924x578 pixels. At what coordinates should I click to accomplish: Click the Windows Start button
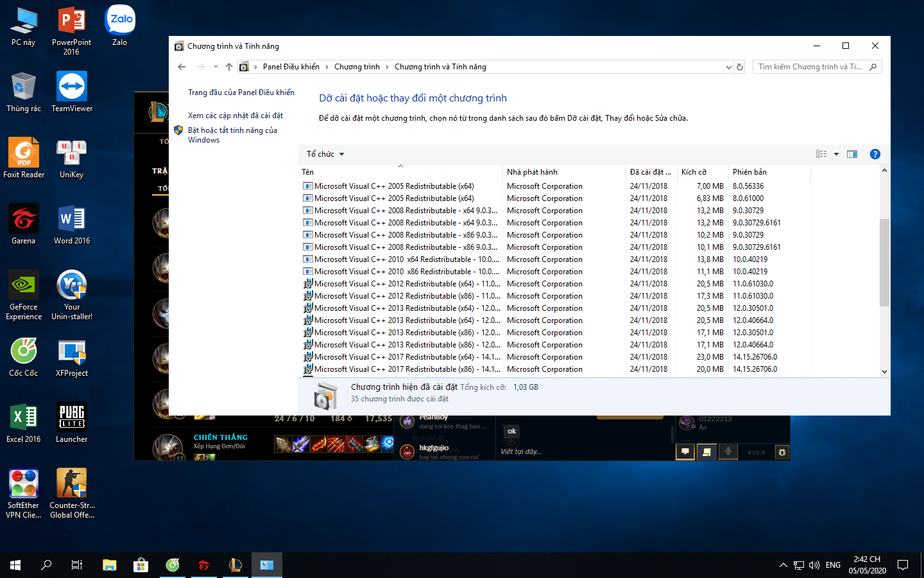[x=15, y=565]
